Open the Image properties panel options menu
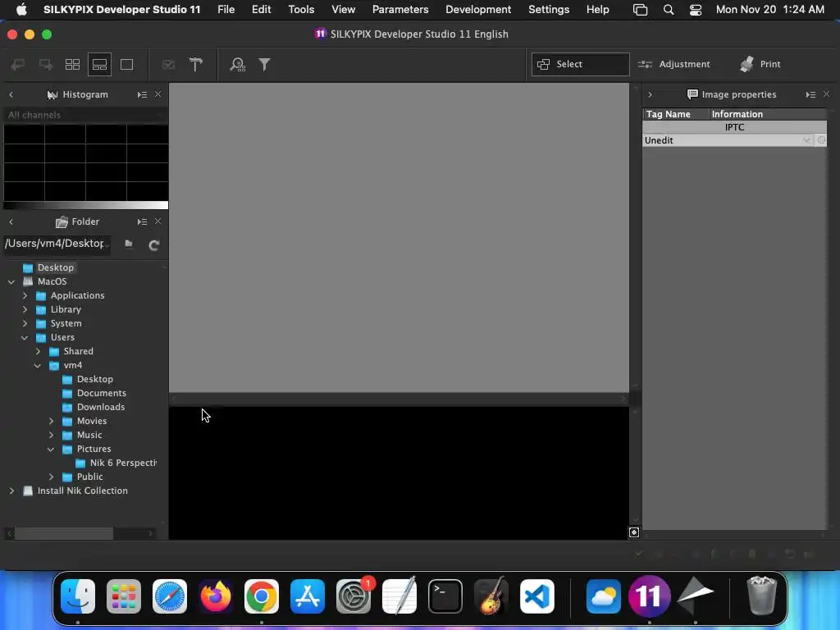This screenshot has width=840, height=630. point(810,94)
